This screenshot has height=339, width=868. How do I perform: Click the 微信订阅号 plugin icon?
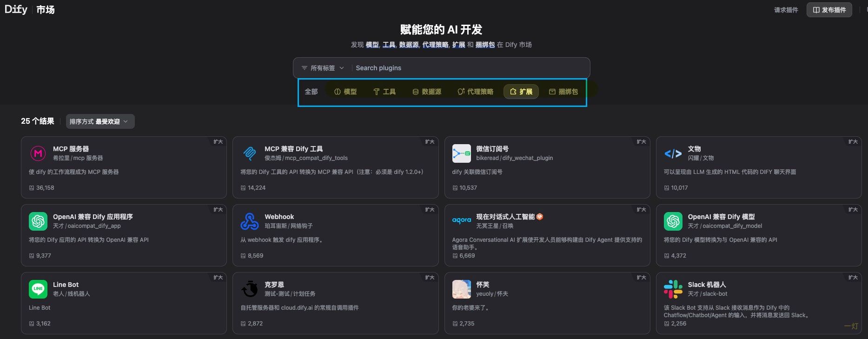pos(461,153)
